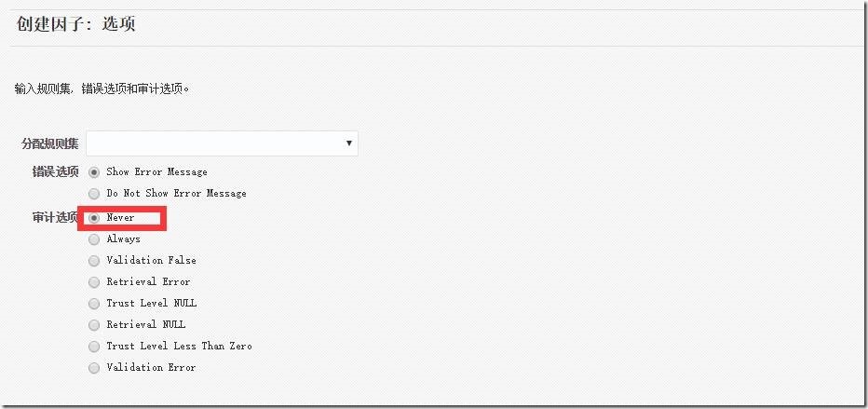Image resolution: width=868 pixels, height=409 pixels.
Task: Click the 'Do Not Show Error Message' text
Action: tap(177, 193)
